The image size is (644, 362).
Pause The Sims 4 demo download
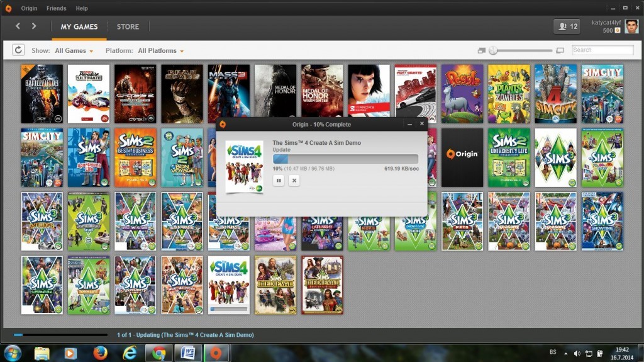(279, 180)
